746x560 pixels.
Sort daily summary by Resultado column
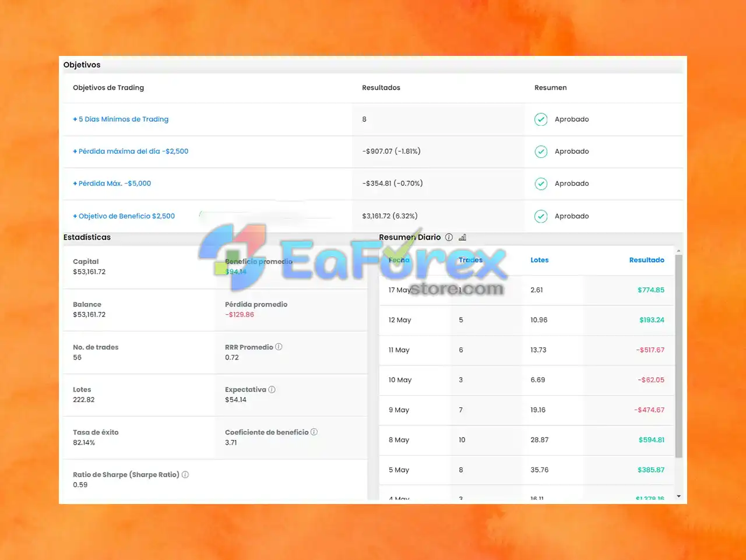tap(646, 260)
